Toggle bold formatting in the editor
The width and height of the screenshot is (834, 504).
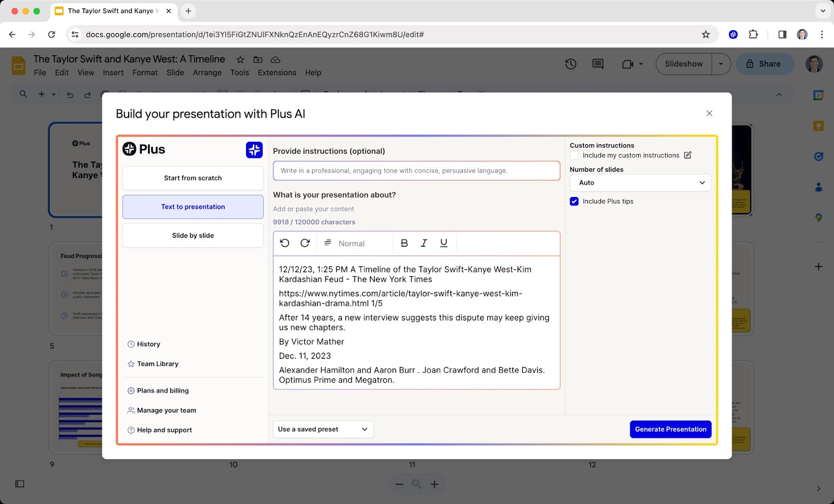point(404,243)
